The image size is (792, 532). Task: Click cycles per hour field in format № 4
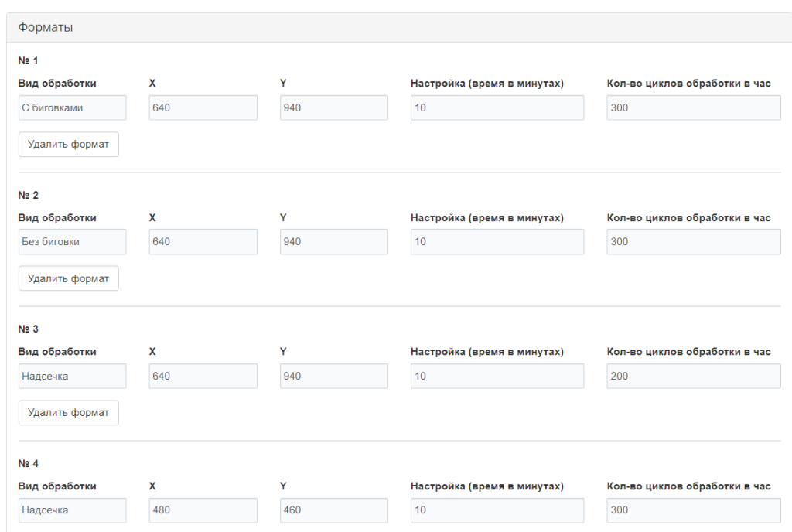(693, 510)
